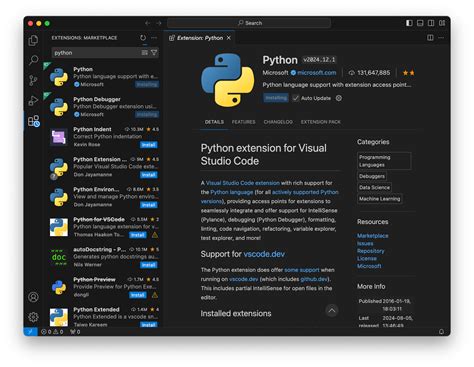The image size is (474, 367).
Task: Toggle the secondary side bar layout icon
Action: coord(431,23)
